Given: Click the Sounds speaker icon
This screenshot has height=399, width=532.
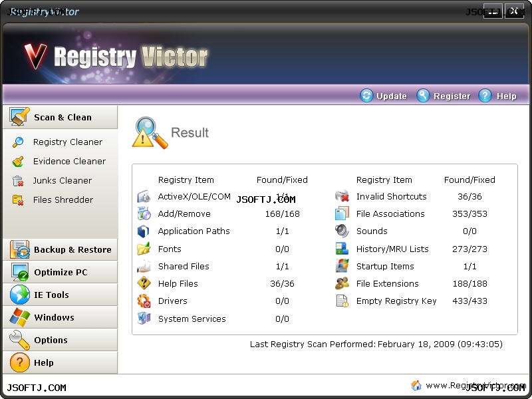Looking at the screenshot, I should [342, 231].
